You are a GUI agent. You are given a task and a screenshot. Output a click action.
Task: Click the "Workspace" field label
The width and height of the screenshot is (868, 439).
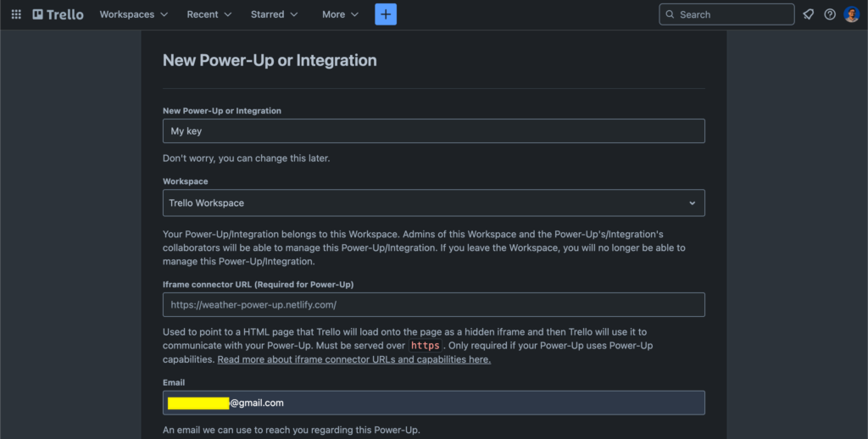click(x=185, y=181)
